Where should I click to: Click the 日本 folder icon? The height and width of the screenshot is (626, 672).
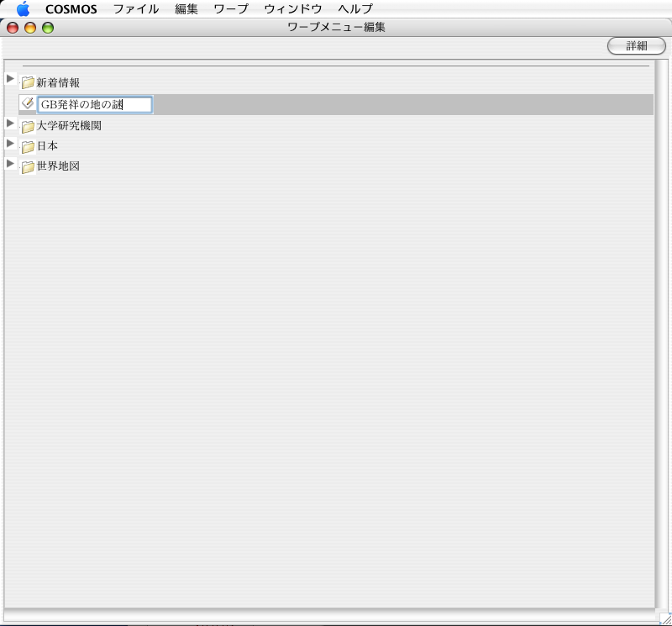(x=28, y=146)
